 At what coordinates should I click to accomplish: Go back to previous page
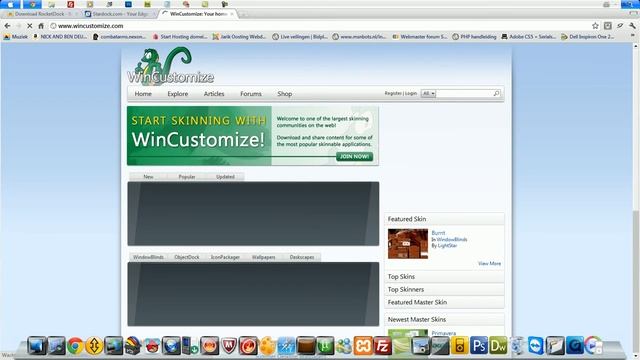tap(7, 26)
